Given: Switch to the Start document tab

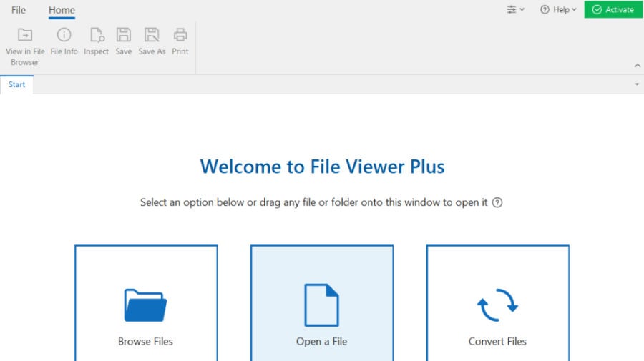Looking at the screenshot, I should (17, 84).
